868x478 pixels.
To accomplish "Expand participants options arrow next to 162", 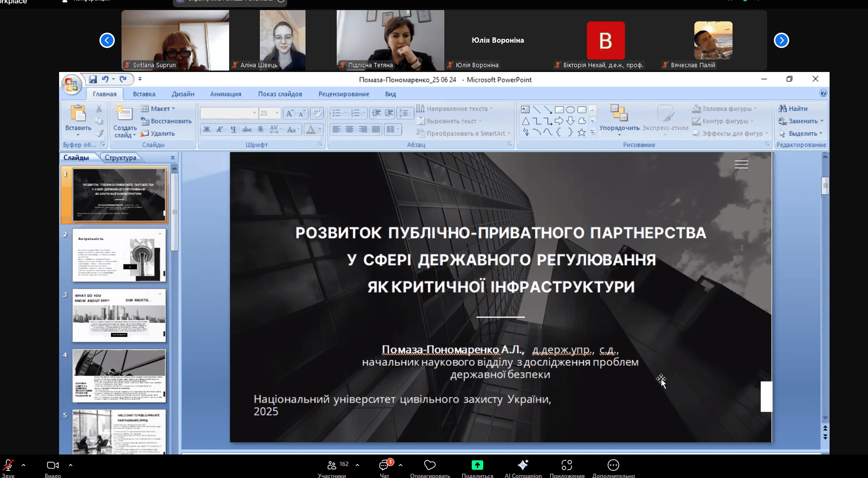I will [x=357, y=465].
